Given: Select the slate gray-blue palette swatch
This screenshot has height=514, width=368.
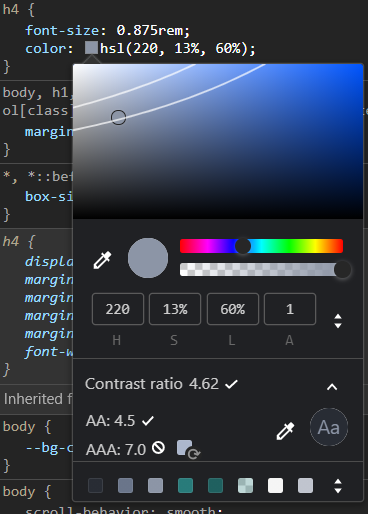Looking at the screenshot, I should [x=125, y=486].
